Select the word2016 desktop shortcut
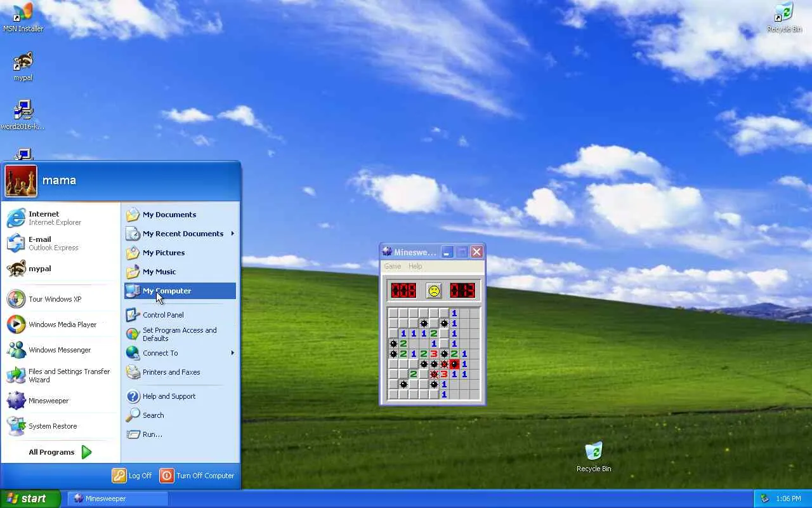Viewport: 812px width, 508px height. 23,115
